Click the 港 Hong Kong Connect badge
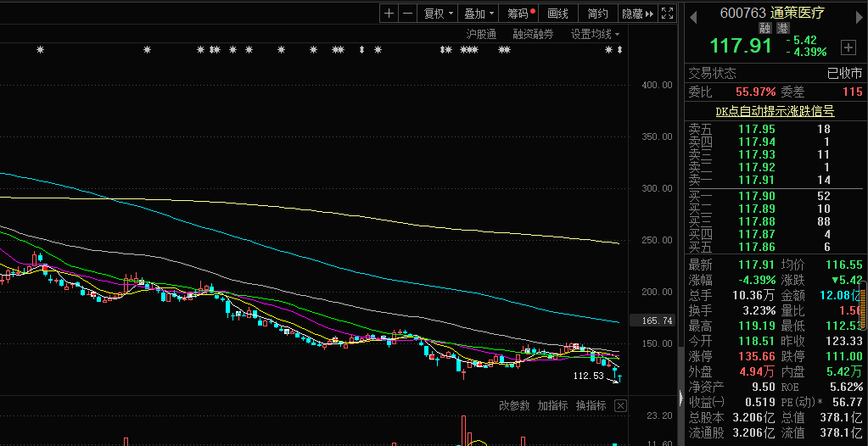Viewport: 868px width, 446px height. (x=782, y=28)
